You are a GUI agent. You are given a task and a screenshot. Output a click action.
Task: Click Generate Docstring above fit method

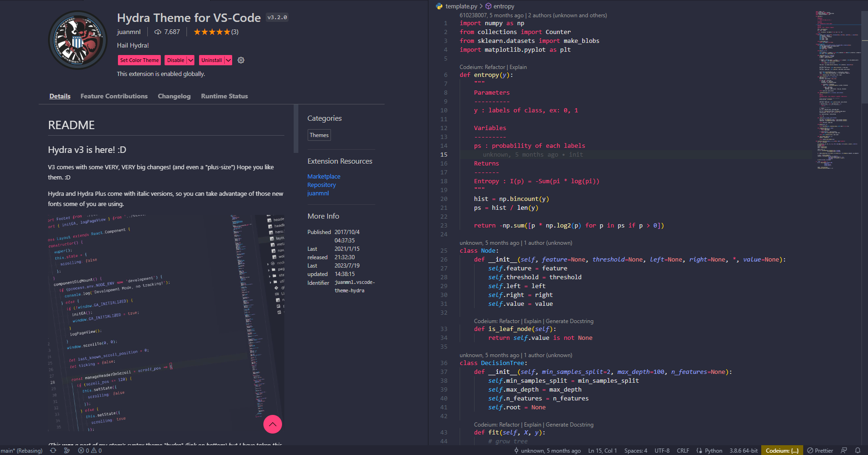click(x=570, y=425)
